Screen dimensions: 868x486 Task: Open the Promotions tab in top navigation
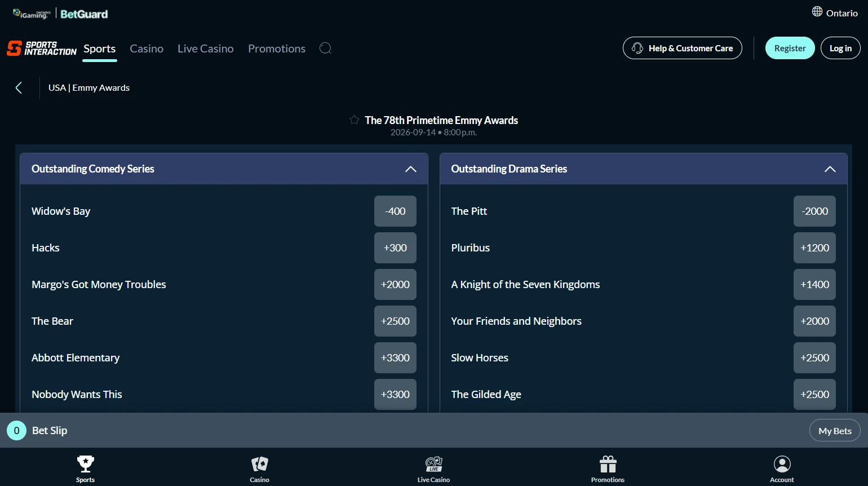click(277, 48)
